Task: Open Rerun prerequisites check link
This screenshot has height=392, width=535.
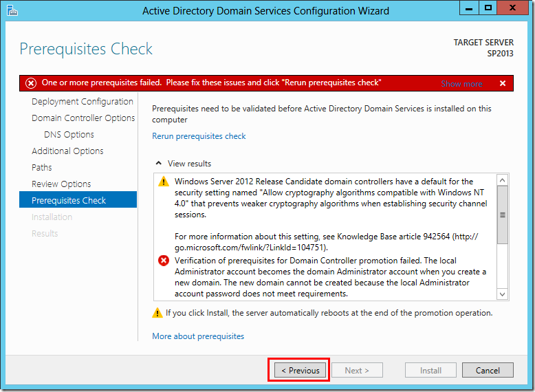Action: click(x=199, y=136)
